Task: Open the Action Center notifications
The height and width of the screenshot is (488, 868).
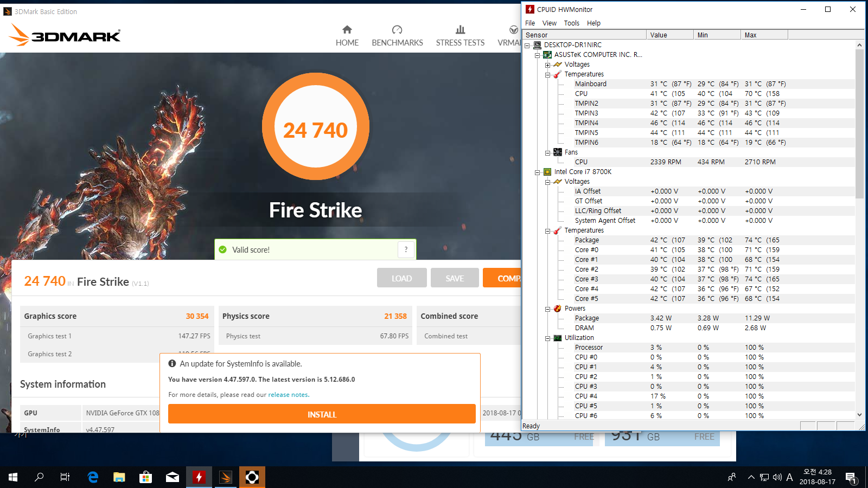Action: pyautogui.click(x=851, y=478)
